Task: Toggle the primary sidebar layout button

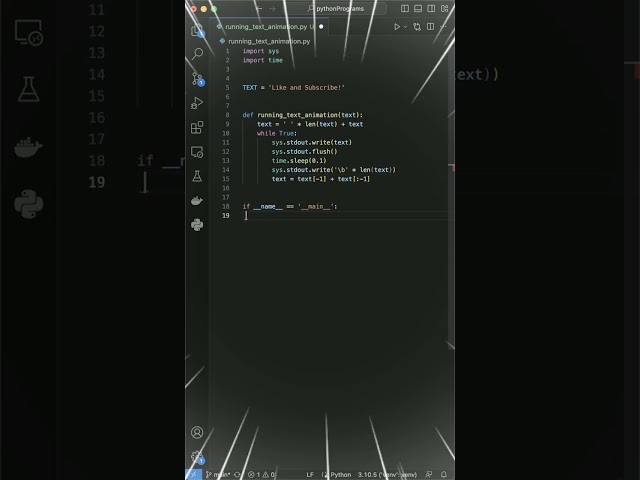Action: coord(405,9)
